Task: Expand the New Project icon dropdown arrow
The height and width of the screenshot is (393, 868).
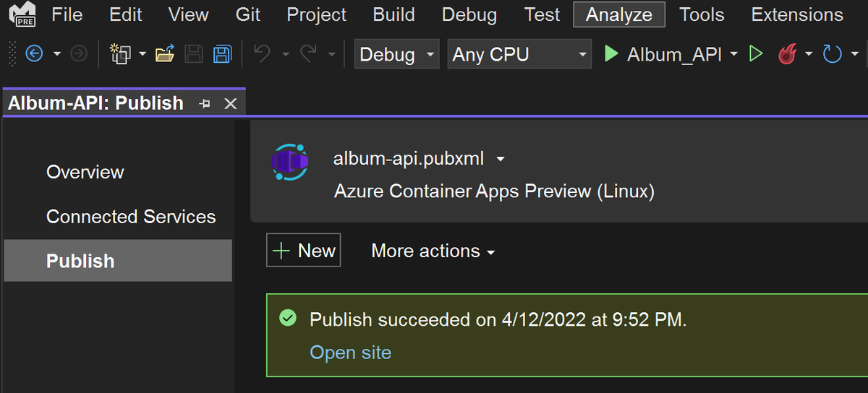Action: 142,54
